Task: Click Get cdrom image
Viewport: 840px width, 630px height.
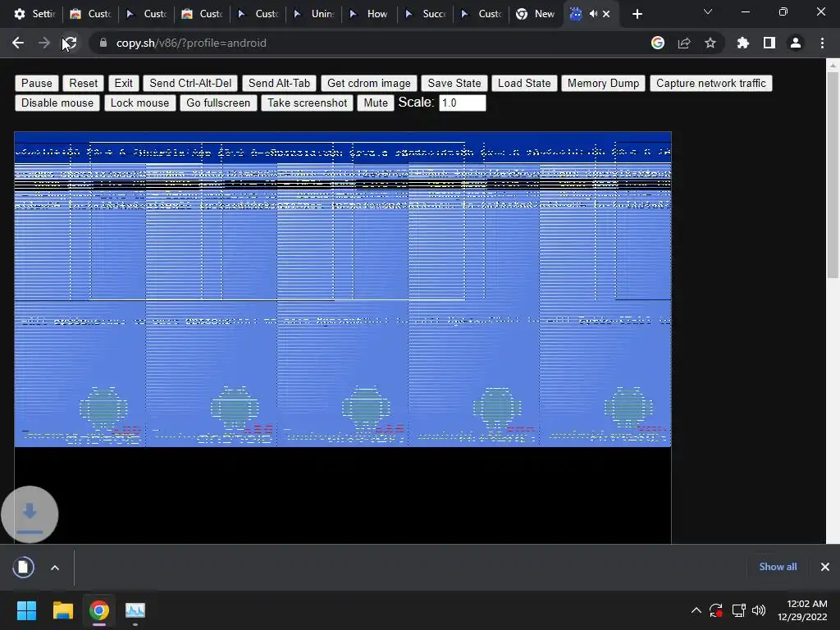Action: (368, 83)
